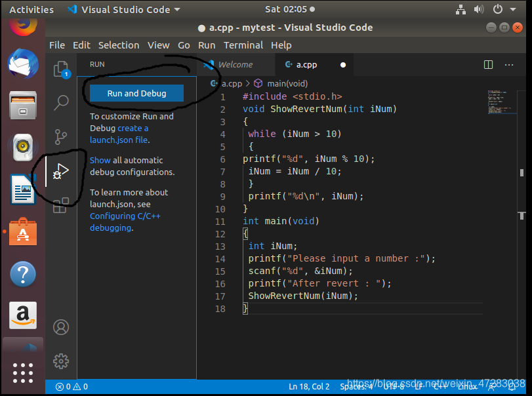Click the scanf("%d", &iNum); line
This screenshot has height=396, width=532.
300,271
